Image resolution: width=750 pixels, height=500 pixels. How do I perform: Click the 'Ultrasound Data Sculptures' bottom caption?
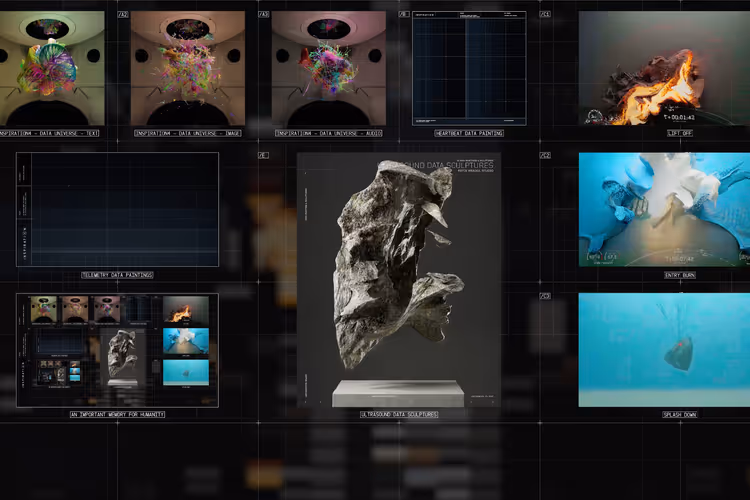[x=398, y=414]
